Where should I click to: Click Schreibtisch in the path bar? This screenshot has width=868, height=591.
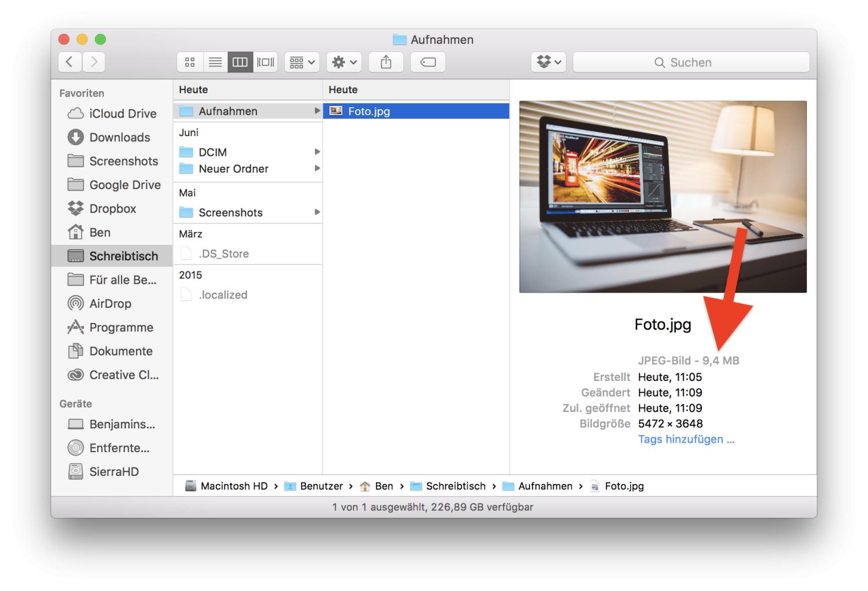[x=448, y=486]
